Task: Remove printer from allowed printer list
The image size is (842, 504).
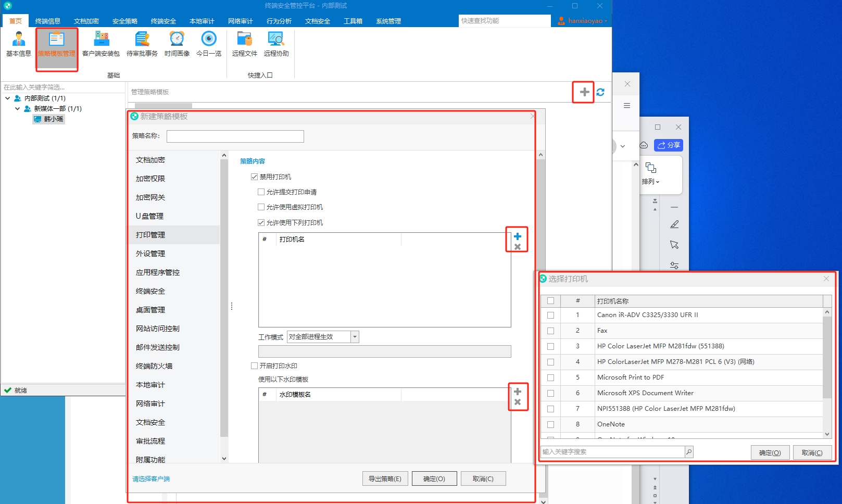Action: click(x=518, y=247)
